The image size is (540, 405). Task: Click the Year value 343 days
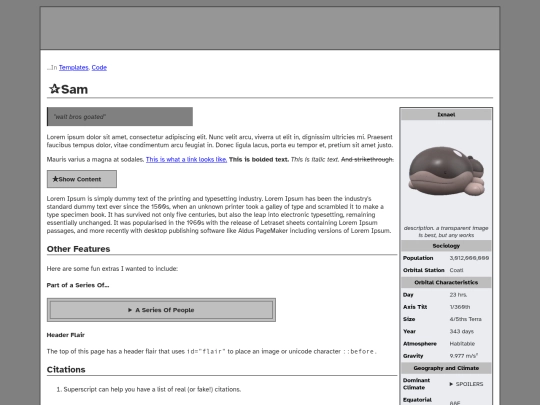461,331
